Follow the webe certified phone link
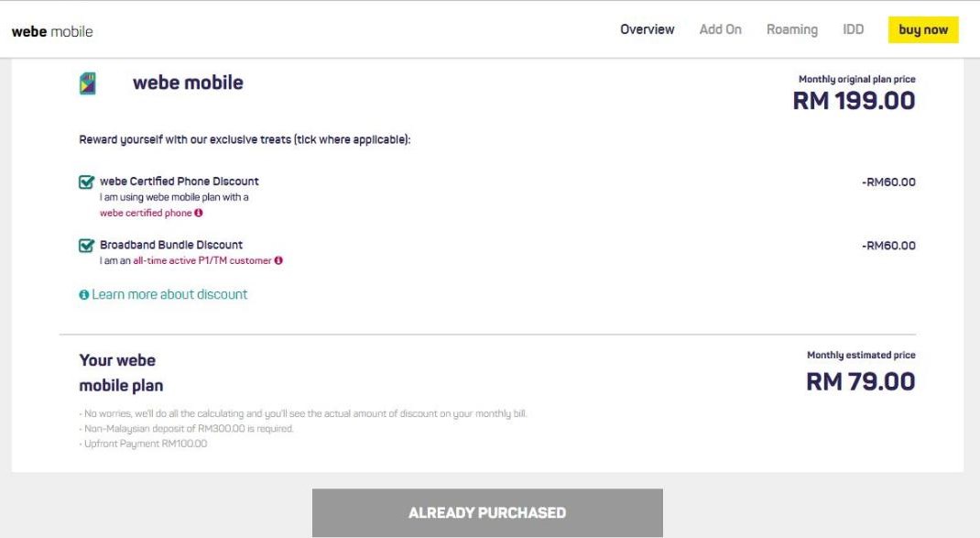 click(x=146, y=213)
